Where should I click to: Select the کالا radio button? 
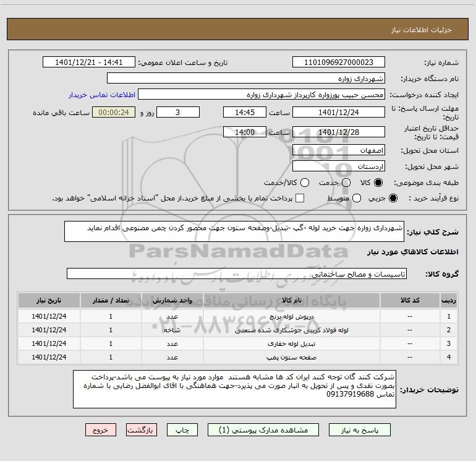[x=378, y=183]
